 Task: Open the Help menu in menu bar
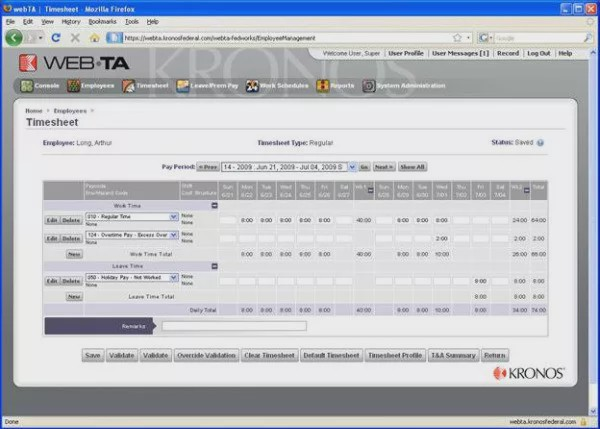pos(152,22)
